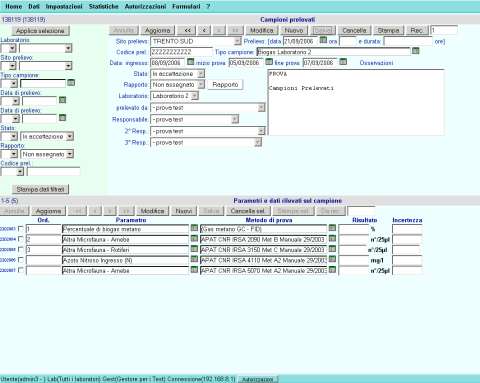Tick the checkbox on Altra Microfauna - Rotiferi row

tap(21, 249)
